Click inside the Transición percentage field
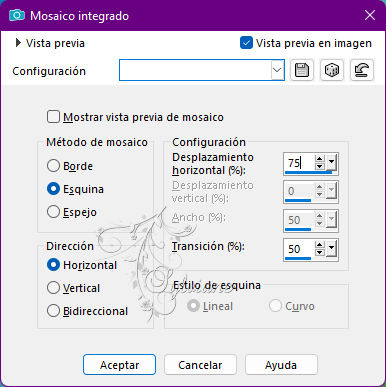The height and width of the screenshot is (387, 386). click(x=299, y=249)
